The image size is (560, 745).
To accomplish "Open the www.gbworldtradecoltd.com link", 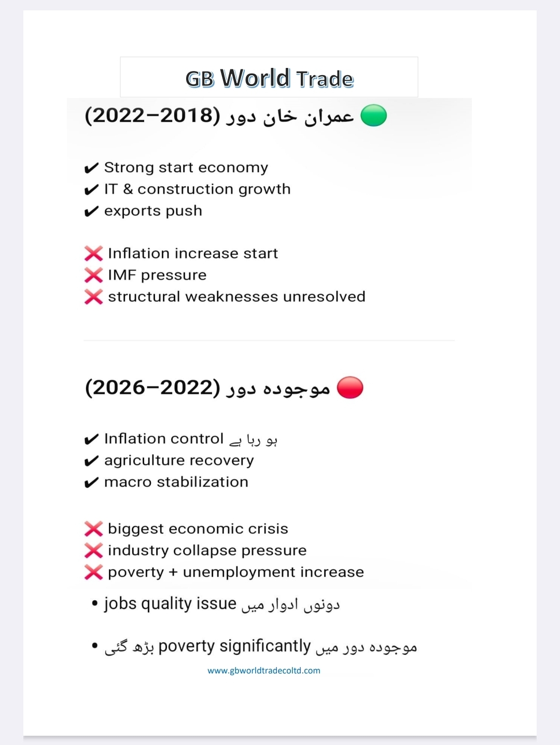I will 263,670.
